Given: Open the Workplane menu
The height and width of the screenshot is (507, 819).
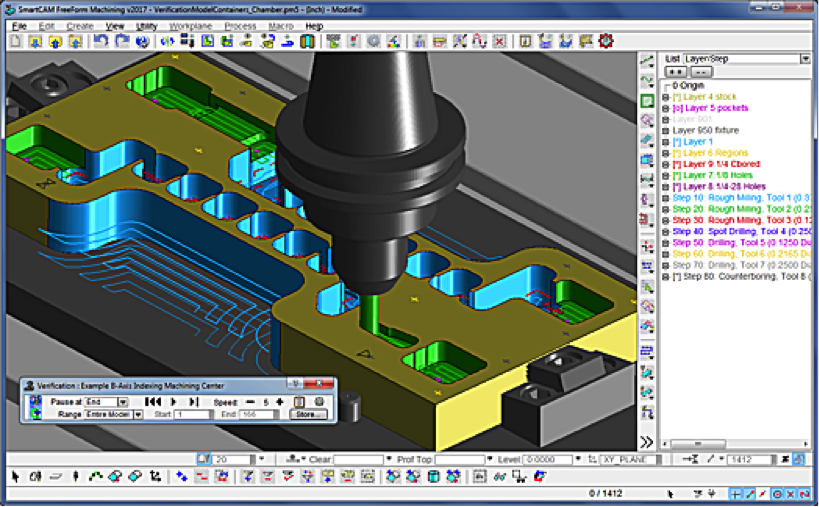Looking at the screenshot, I should point(189,25).
